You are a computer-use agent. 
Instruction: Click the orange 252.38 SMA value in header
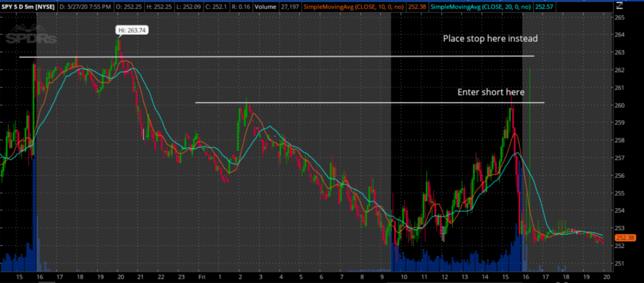click(418, 6)
